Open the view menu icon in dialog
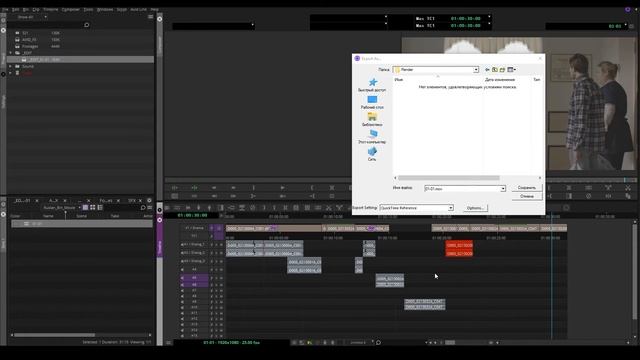 (511, 70)
